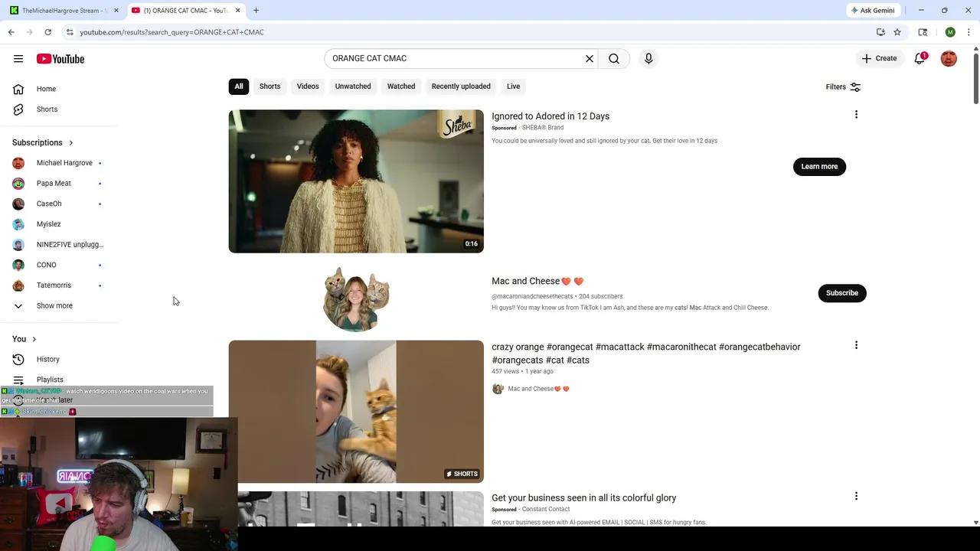Open Mac and Cheese channel result title
The height and width of the screenshot is (551, 980).
(x=537, y=281)
